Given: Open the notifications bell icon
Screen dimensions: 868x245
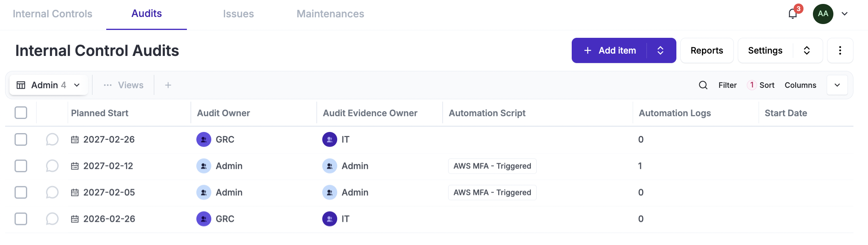Looking at the screenshot, I should coord(792,14).
